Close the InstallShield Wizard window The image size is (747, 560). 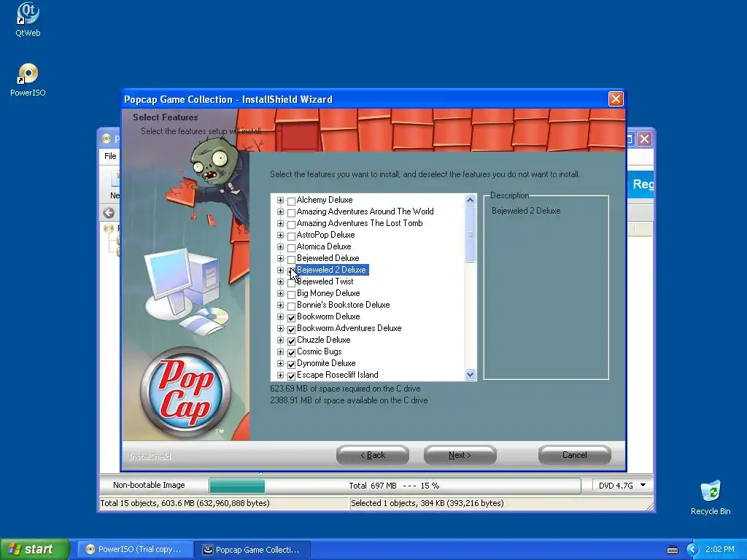coord(616,99)
